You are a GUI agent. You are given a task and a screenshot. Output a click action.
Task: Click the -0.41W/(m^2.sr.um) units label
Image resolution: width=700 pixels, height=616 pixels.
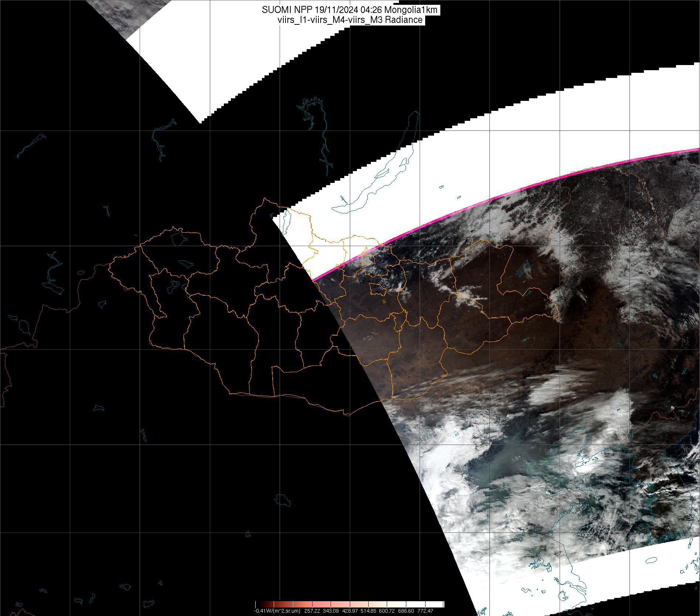tap(277, 611)
